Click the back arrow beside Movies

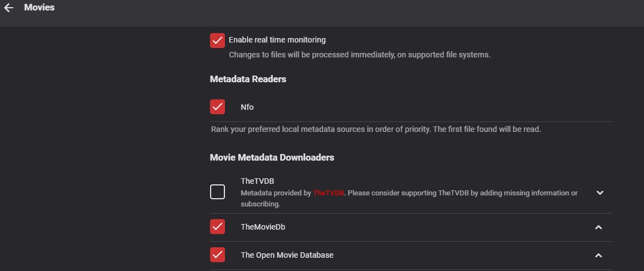pyautogui.click(x=9, y=8)
